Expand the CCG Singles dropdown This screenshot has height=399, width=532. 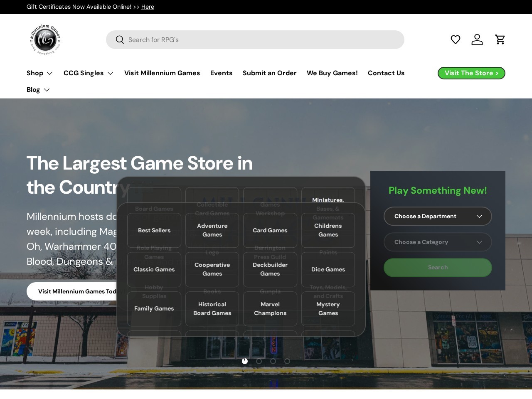(88, 73)
